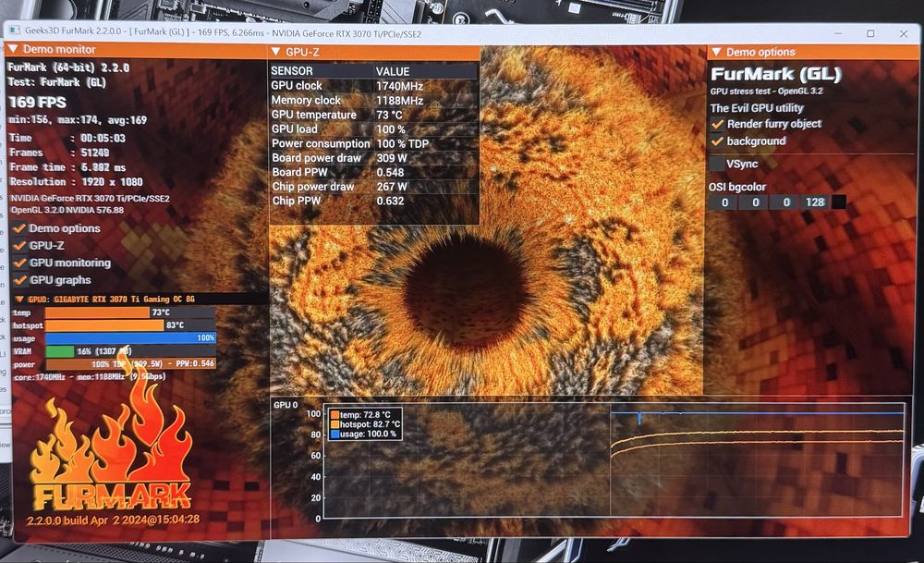
Task: Collapse the Demo monitor panel
Action: [x=13, y=49]
